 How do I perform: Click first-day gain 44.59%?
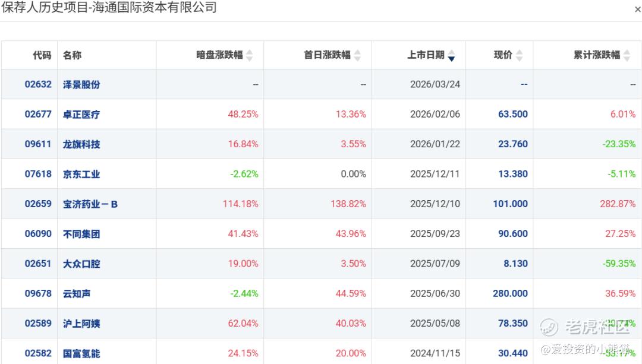click(x=351, y=293)
